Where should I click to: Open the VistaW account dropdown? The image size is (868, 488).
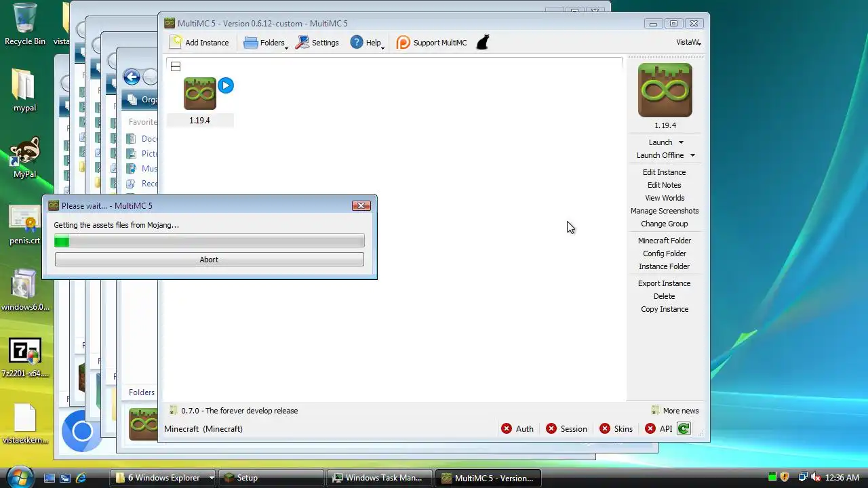688,42
